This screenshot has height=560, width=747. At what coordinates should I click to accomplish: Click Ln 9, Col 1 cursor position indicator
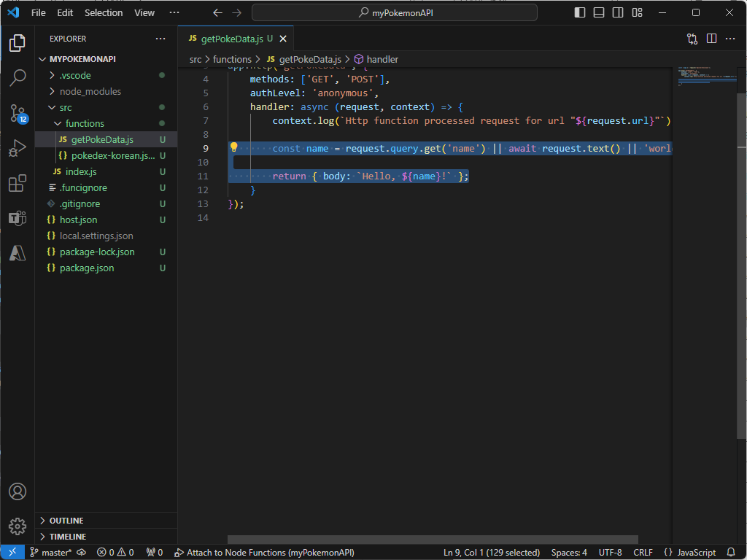492,553
